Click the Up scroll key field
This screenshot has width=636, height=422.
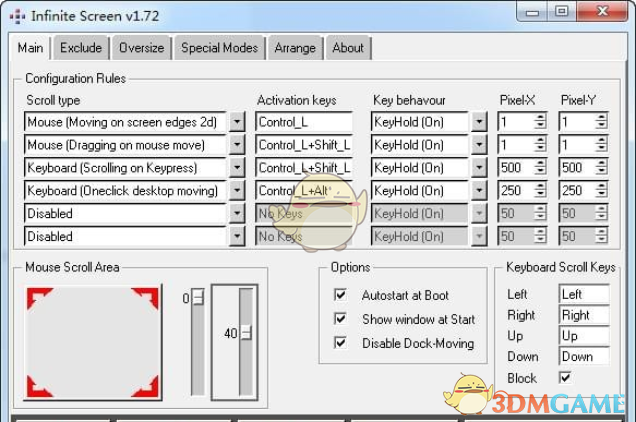[584, 336]
